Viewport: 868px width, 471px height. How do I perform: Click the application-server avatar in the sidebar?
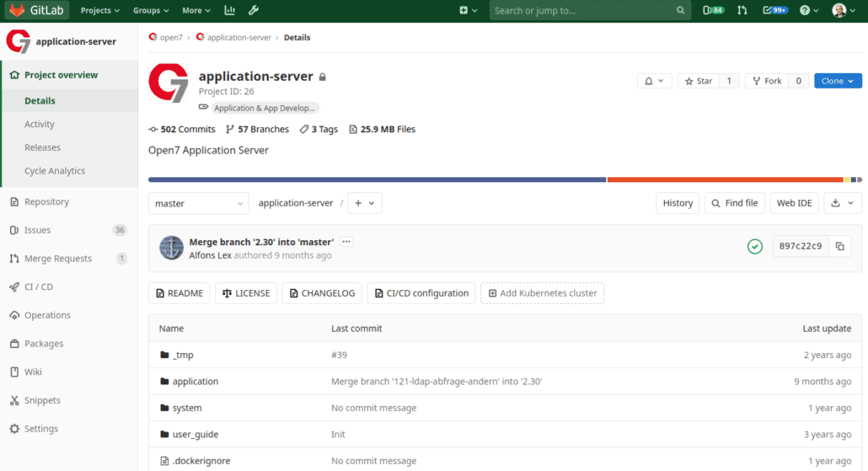[19, 41]
